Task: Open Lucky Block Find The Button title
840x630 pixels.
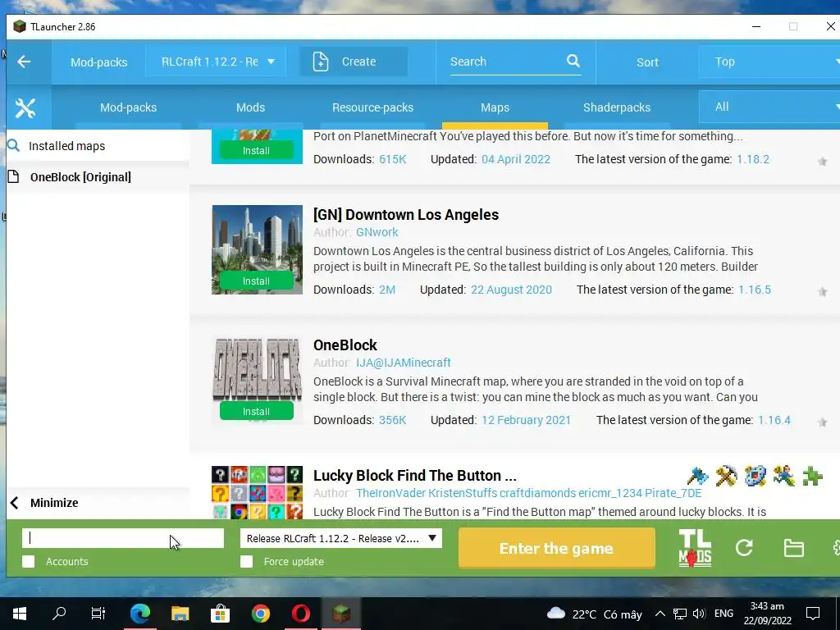Action: (x=415, y=476)
